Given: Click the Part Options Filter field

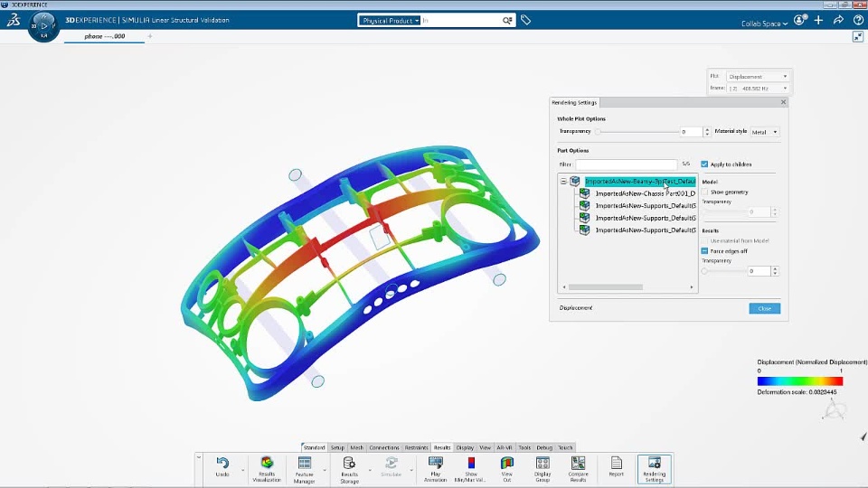Looking at the screenshot, I should pyautogui.click(x=626, y=164).
